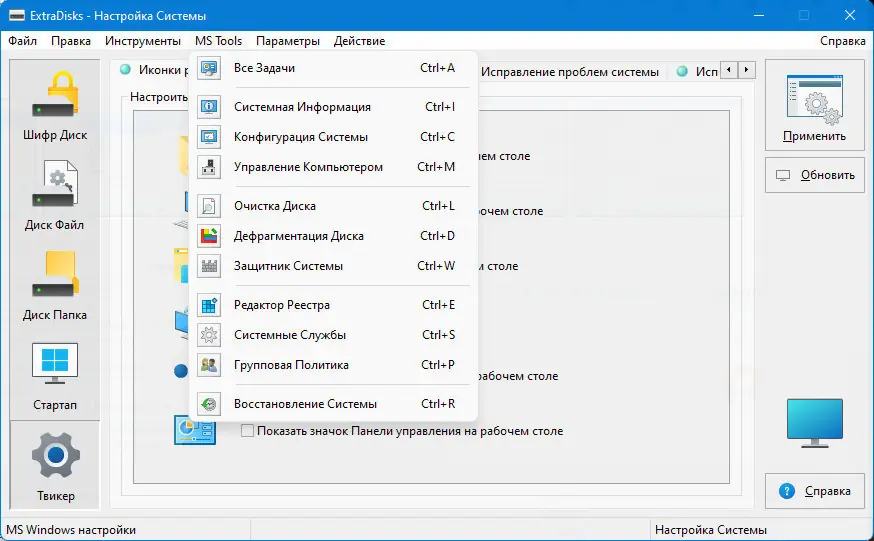Click the Системная Информация menu icon

coord(209,107)
